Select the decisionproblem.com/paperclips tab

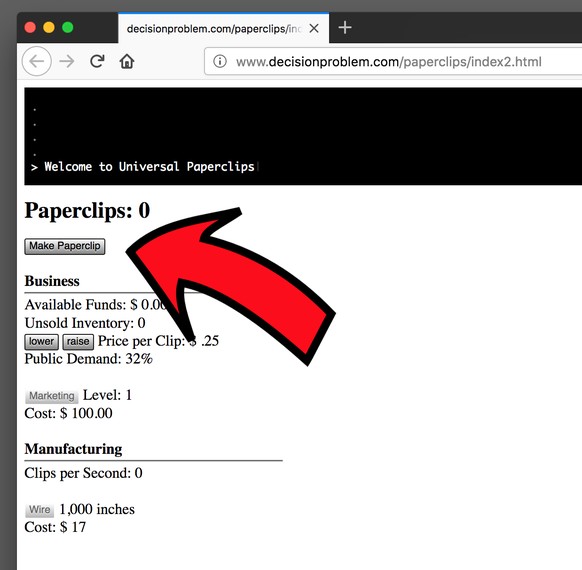pos(223,28)
